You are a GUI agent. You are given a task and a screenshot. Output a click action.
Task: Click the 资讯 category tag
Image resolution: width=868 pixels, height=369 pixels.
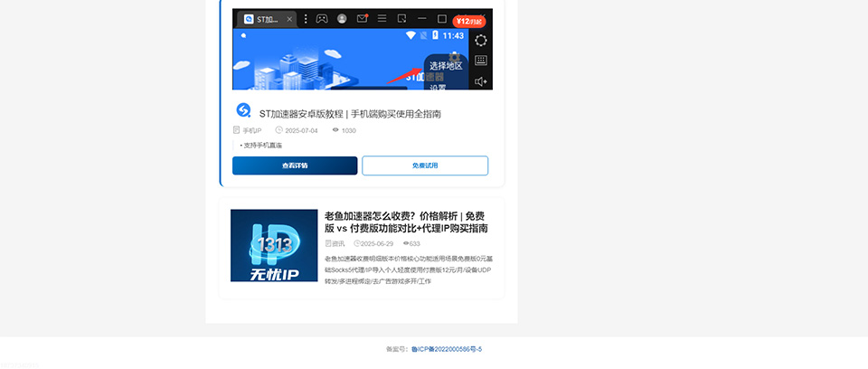[338, 243]
